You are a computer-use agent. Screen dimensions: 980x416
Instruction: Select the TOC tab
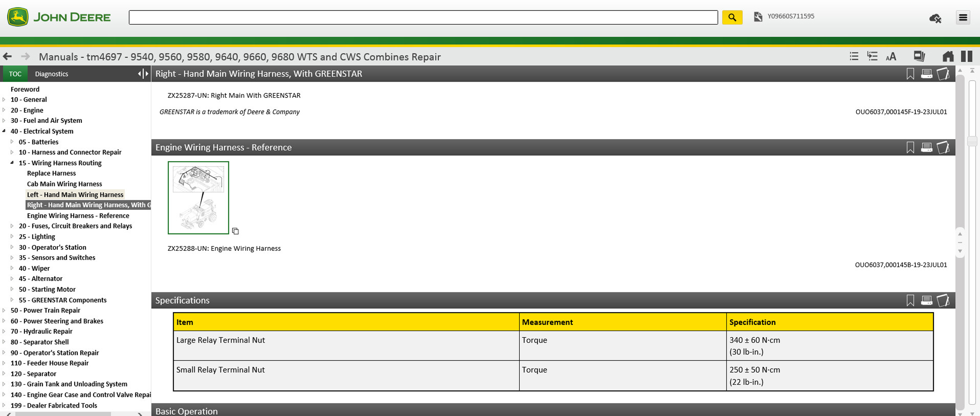[x=15, y=74]
